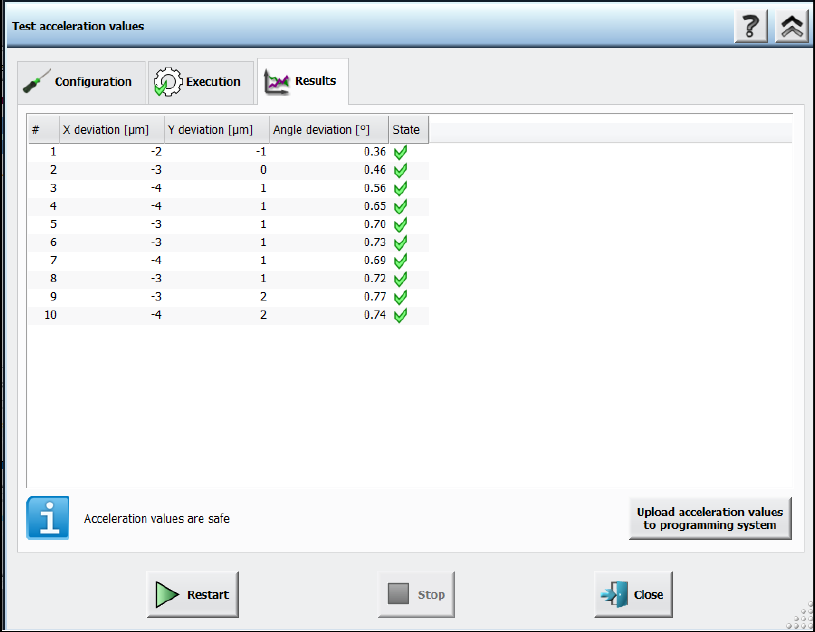
Task: Sort by Angle deviation [°] header
Action: click(x=329, y=129)
